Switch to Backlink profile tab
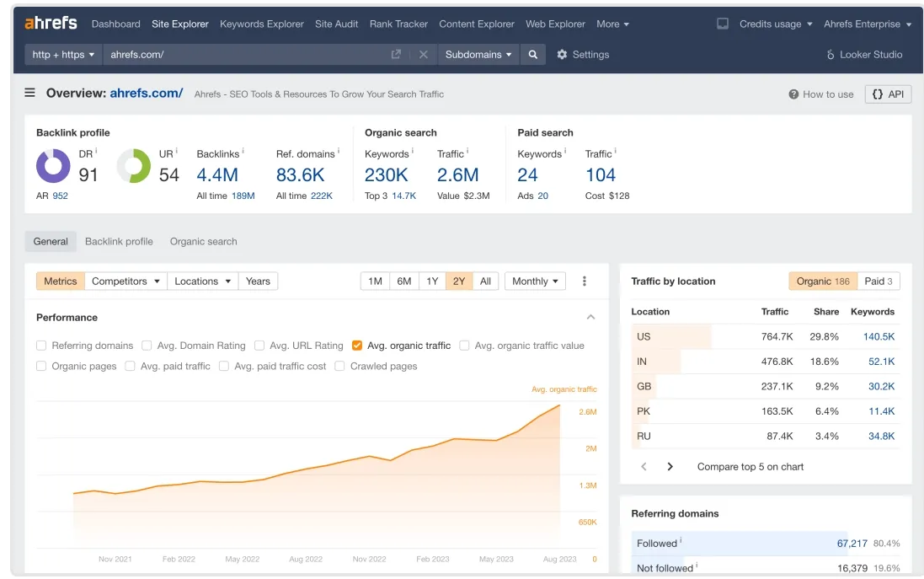924x579 pixels. click(119, 242)
